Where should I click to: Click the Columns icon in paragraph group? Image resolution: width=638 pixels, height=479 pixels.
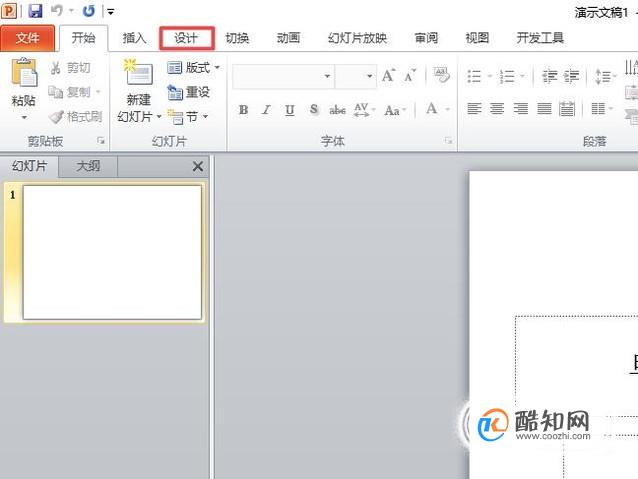click(x=598, y=109)
